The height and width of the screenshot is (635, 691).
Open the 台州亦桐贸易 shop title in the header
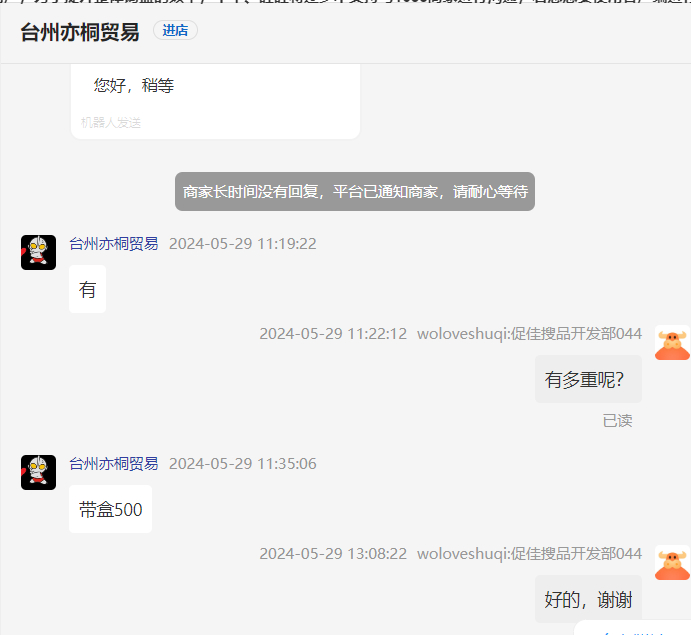(x=80, y=32)
